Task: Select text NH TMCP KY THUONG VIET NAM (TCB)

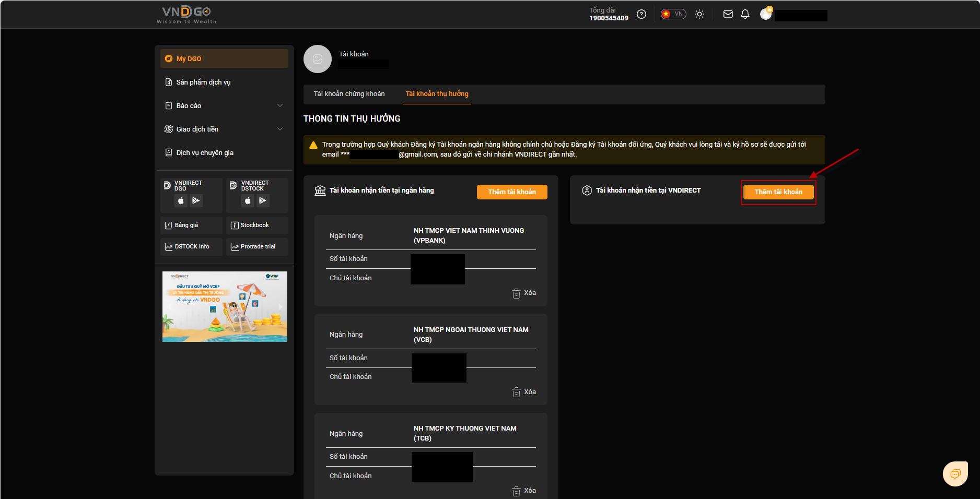Action: tap(465, 433)
